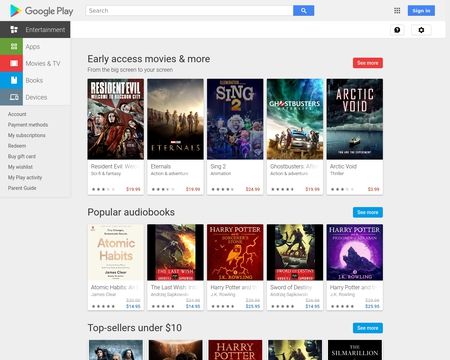Open the Eternals movie poster
Image resolution: width=450 pixels, height=360 pixels.
pos(175,119)
